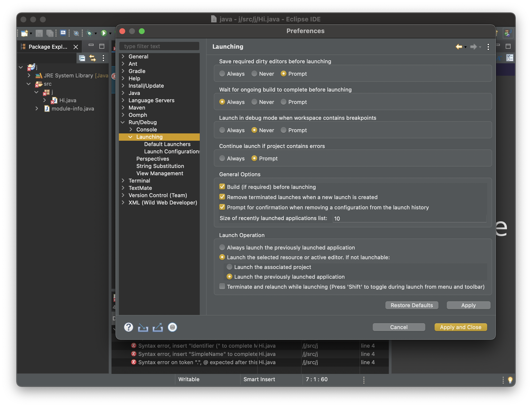Collapse the Run/Debug tree node
532x407 pixels.
pos(123,122)
